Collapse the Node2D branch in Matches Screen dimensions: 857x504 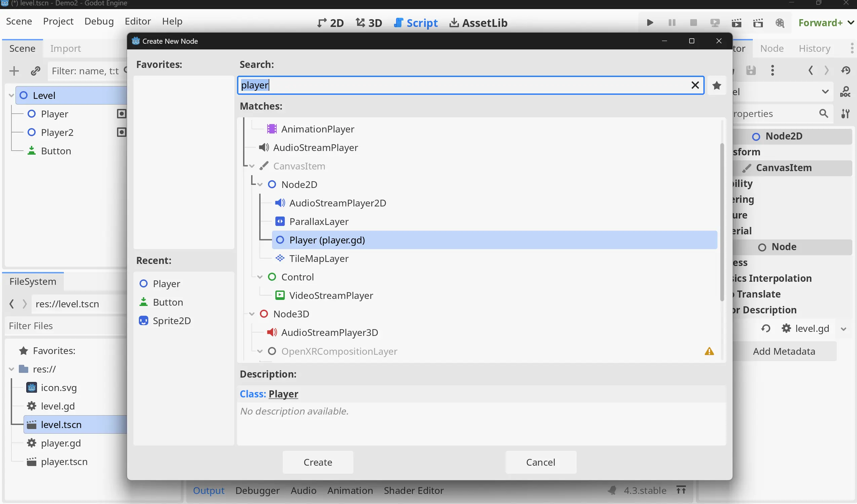(260, 185)
